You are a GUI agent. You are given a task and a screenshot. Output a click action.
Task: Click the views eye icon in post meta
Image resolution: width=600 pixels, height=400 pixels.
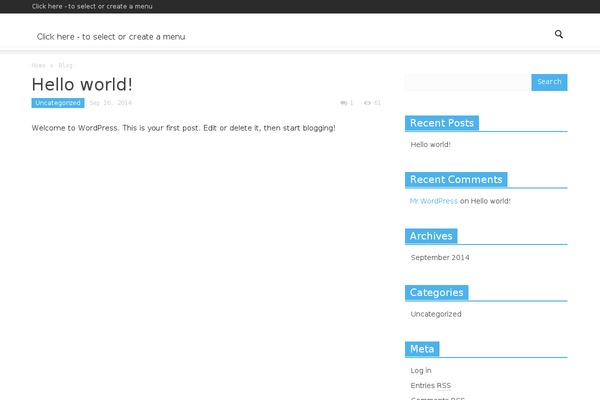tap(368, 103)
